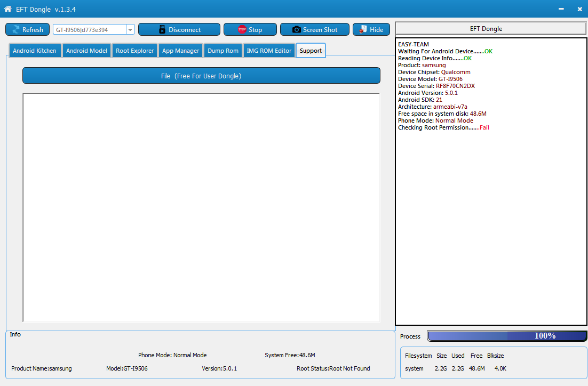Click 'Free space in system disk: 48.6M' line
The width and height of the screenshot is (588, 386).
point(442,114)
